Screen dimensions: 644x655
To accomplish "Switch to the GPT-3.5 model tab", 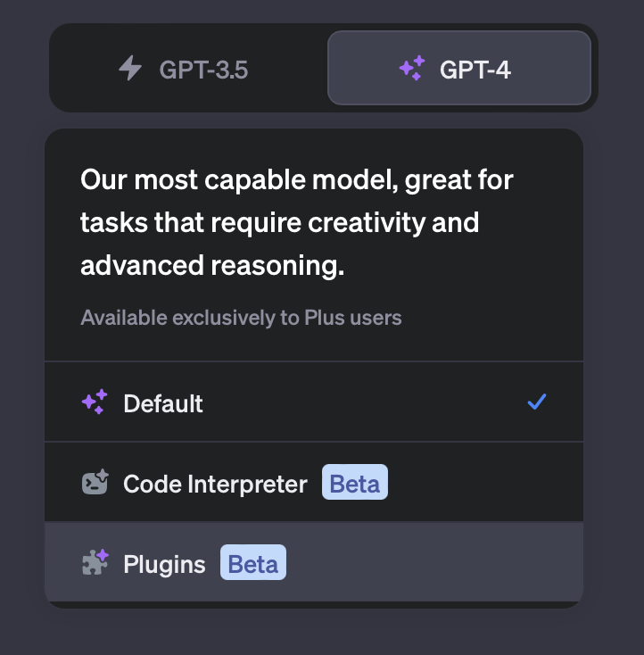I will click(x=187, y=69).
